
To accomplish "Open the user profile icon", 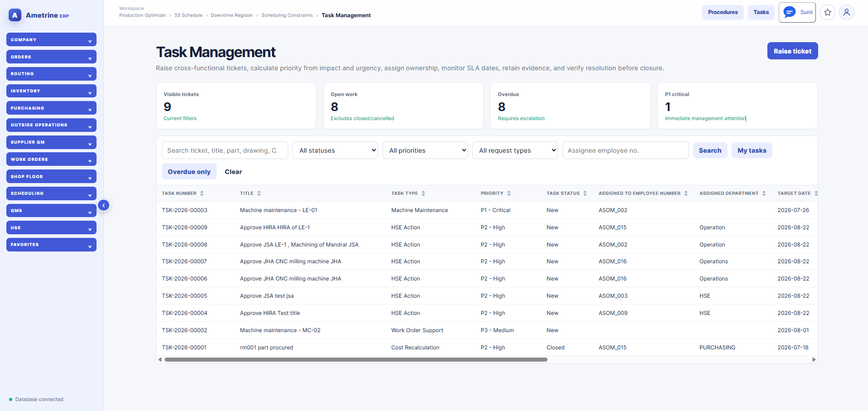I will tap(847, 12).
